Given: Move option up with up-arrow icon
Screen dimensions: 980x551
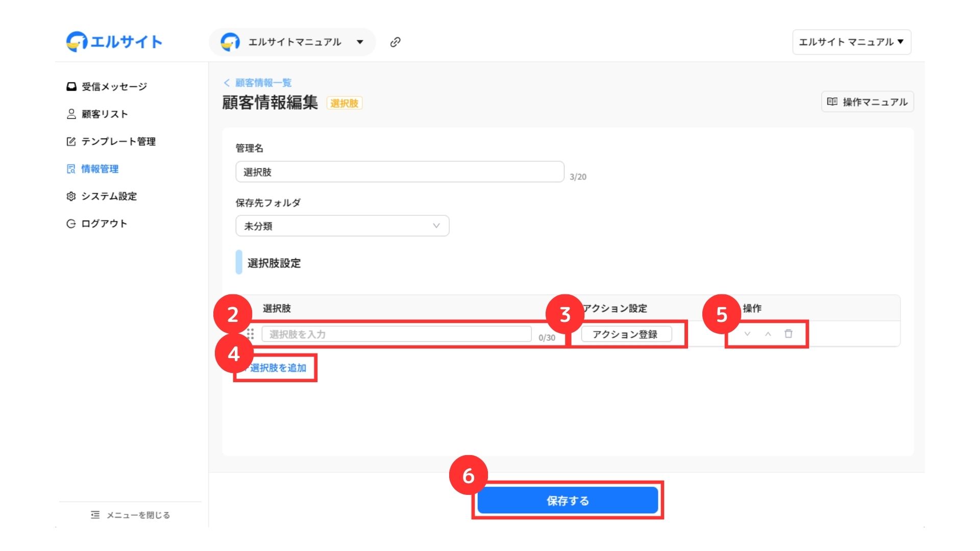Looking at the screenshot, I should coord(768,334).
